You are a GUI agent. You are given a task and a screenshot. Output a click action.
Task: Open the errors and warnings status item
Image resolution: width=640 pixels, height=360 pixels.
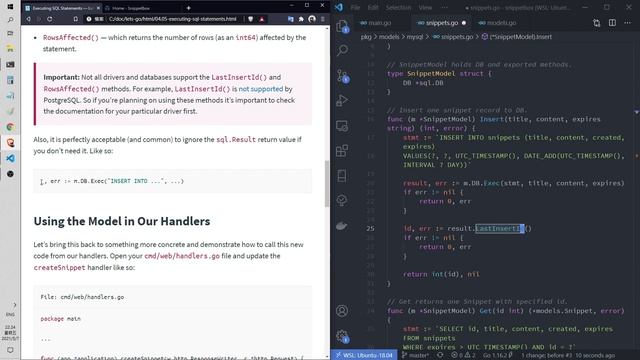coord(463,355)
